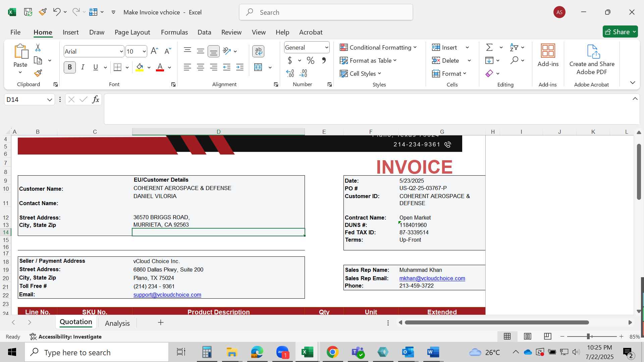Click the Increase Decimal icon
Image resolution: width=644 pixels, height=362 pixels.
(x=290, y=73)
